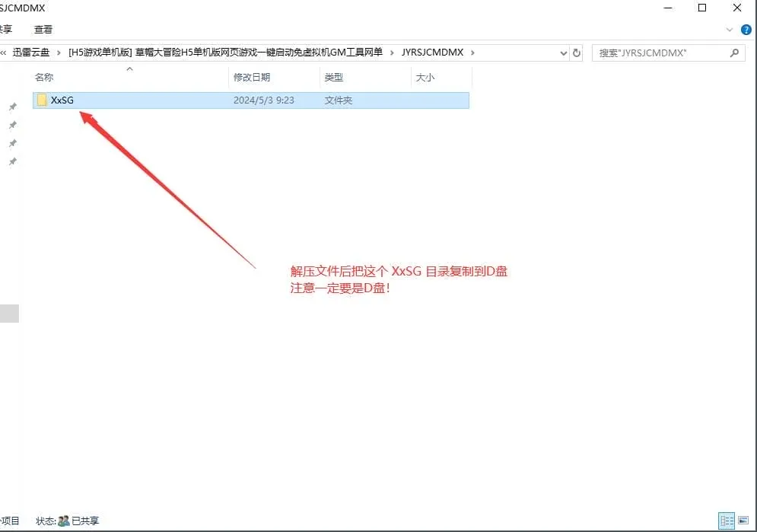Viewport: 757px width, 532px height.
Task: Sort by 类型 column header
Action: coord(333,77)
